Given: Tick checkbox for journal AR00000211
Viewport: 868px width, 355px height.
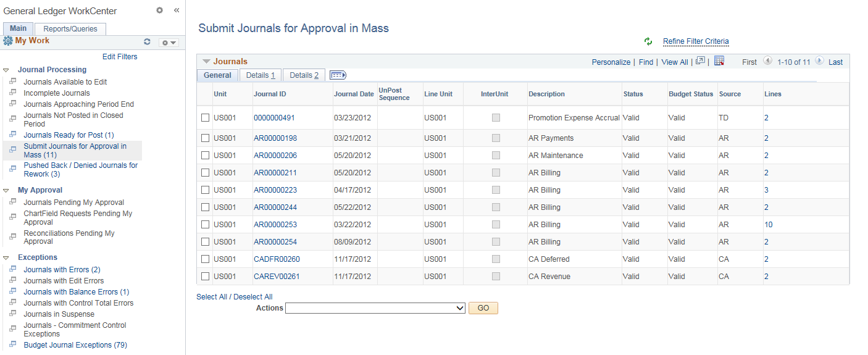Looking at the screenshot, I should [x=206, y=173].
